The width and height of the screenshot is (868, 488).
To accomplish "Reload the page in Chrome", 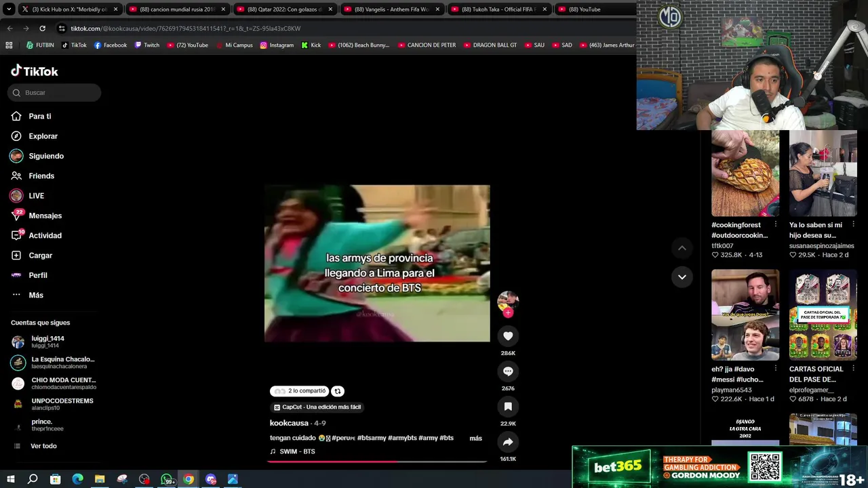I will pyautogui.click(x=42, y=28).
